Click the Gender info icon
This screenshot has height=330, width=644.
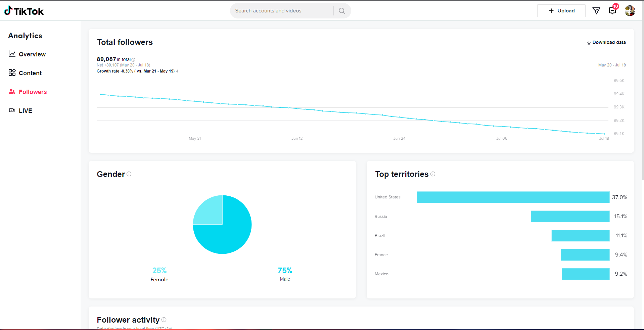pos(129,174)
